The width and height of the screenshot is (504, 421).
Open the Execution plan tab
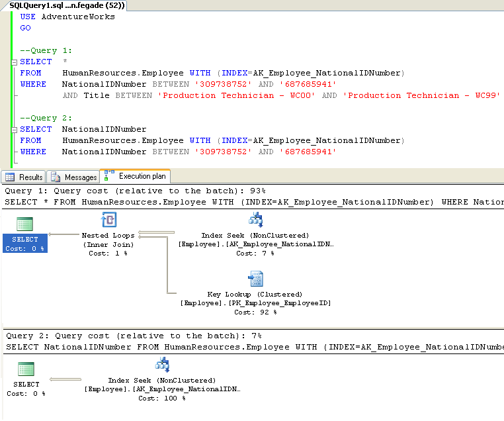point(135,176)
